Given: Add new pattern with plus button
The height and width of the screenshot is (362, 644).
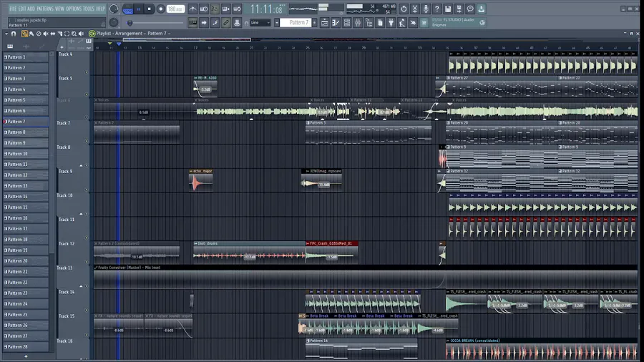Looking at the screenshot, I should [x=26, y=356].
